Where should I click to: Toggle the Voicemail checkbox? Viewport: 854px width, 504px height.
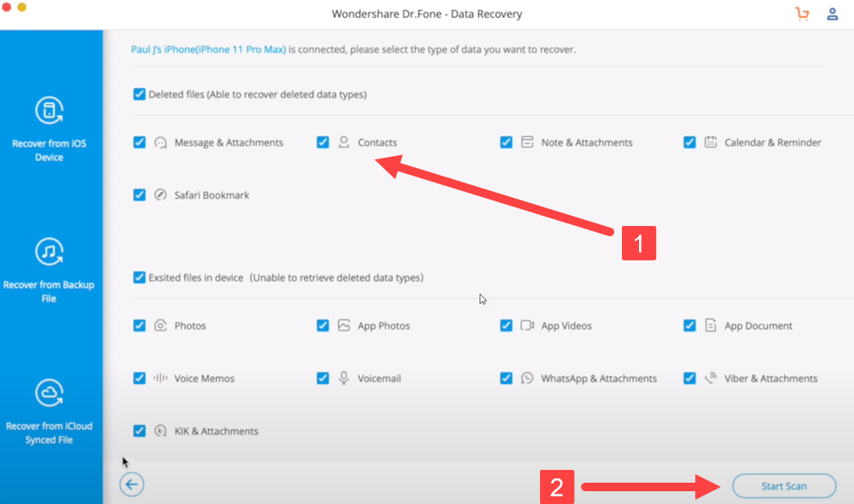pos(323,379)
